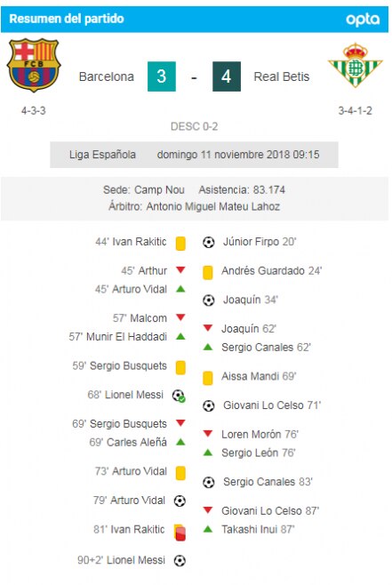Click the Liga Española date bar
Viewport: 392px width, 585px height.
[194, 155]
